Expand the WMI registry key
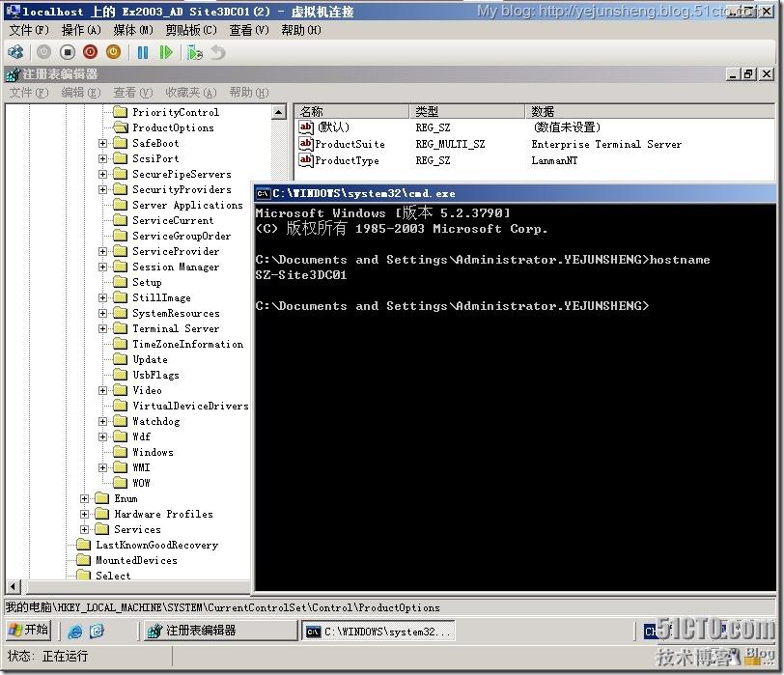 (x=102, y=468)
